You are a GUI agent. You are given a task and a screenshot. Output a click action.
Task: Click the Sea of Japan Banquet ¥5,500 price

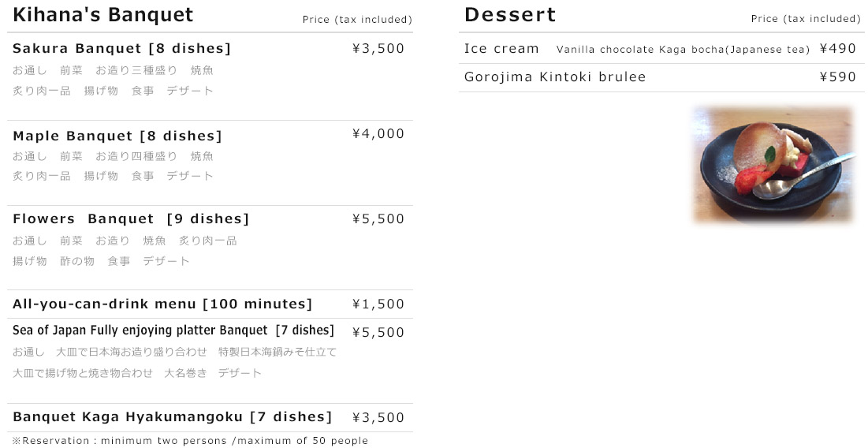pyautogui.click(x=378, y=333)
